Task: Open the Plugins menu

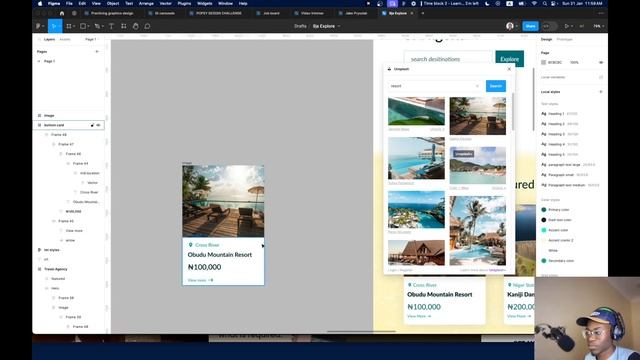Action: 184,3
